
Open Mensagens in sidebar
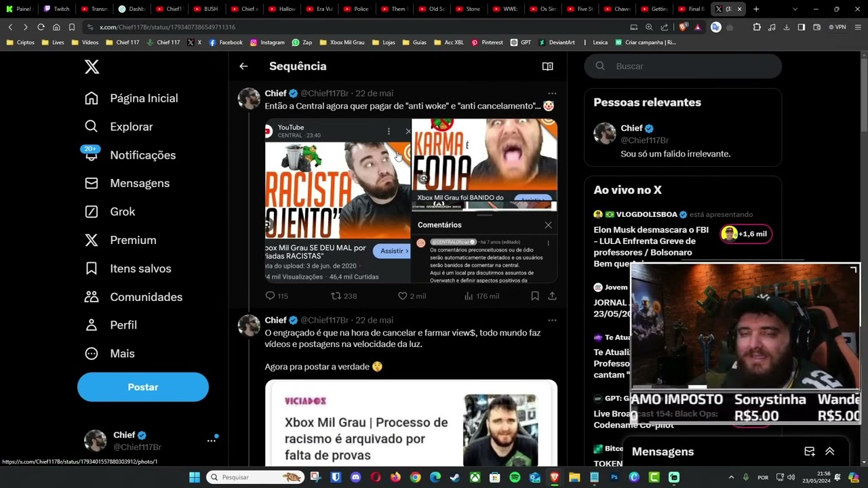(127, 184)
